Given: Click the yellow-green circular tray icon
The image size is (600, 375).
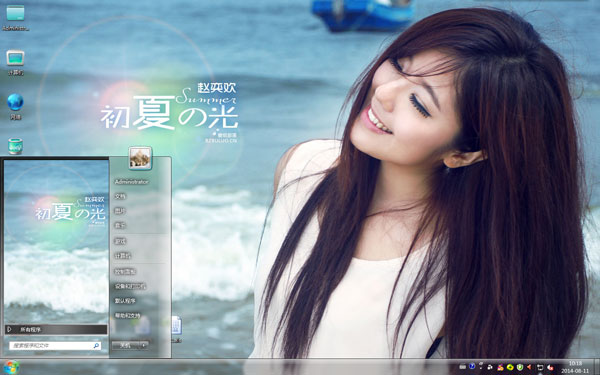Looking at the screenshot, I should [510, 367].
